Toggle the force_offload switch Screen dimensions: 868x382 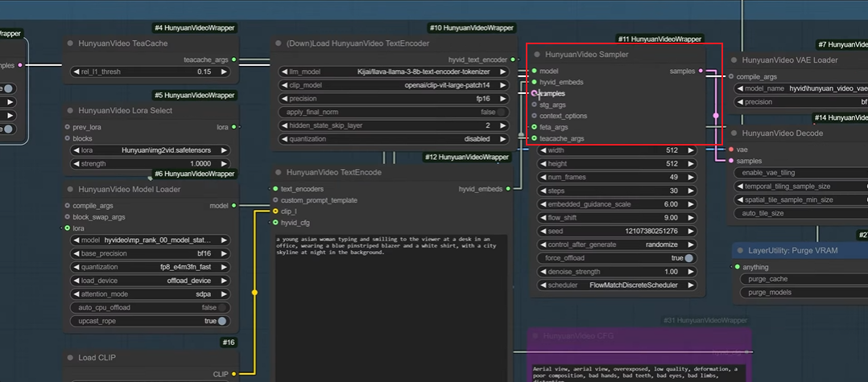point(688,258)
